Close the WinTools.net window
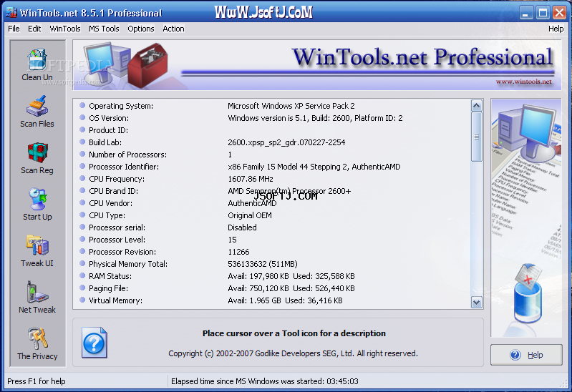Viewport: 572px width, 392px height. coord(559,13)
